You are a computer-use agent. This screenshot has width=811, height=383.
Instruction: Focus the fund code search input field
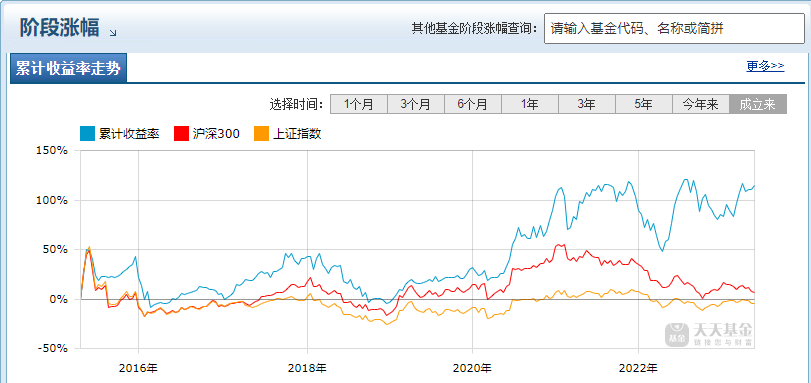(674, 29)
